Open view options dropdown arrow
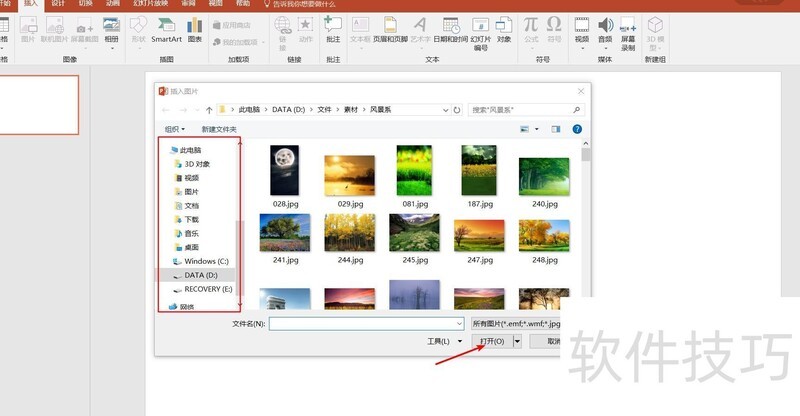The image size is (800, 416). coord(537,129)
